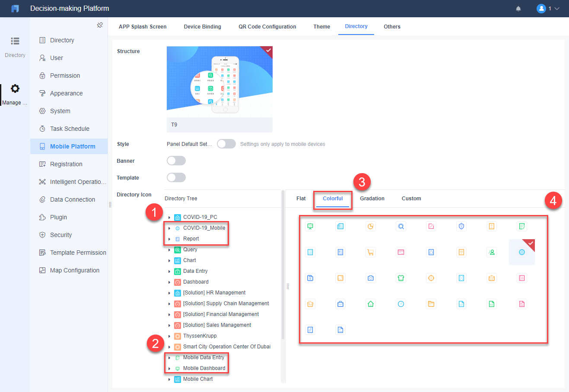The image size is (569, 392).
Task: Expand the Mobile Chart node arrow
Action: [169, 379]
